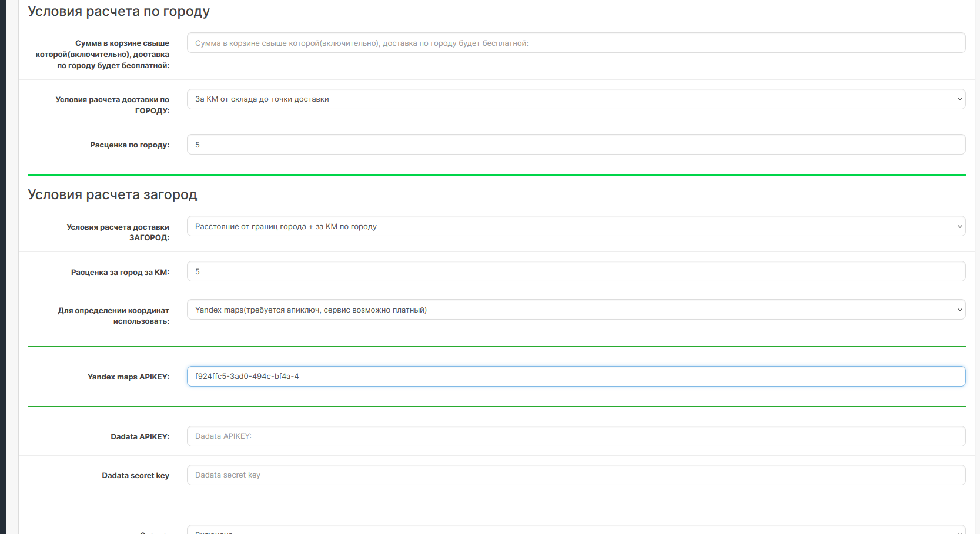
Task: Focus the Dadata APIKEY input field
Action: tap(576, 436)
